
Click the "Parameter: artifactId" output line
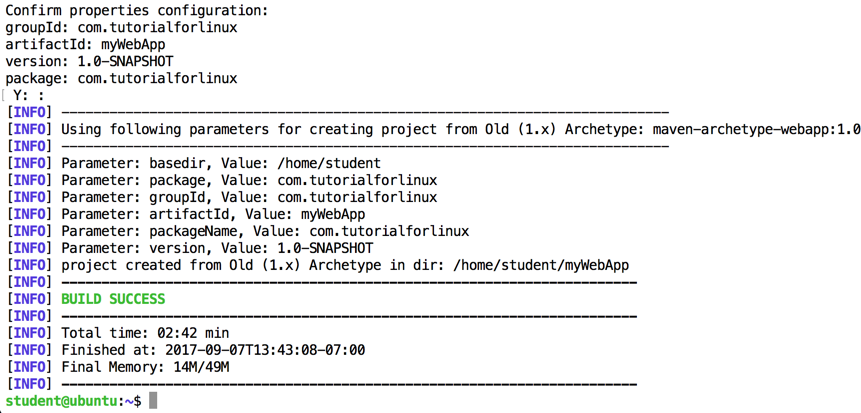pos(213,214)
